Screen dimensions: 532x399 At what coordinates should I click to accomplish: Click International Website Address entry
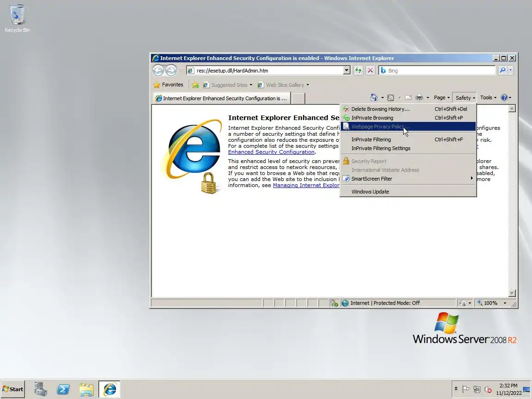click(x=408, y=170)
